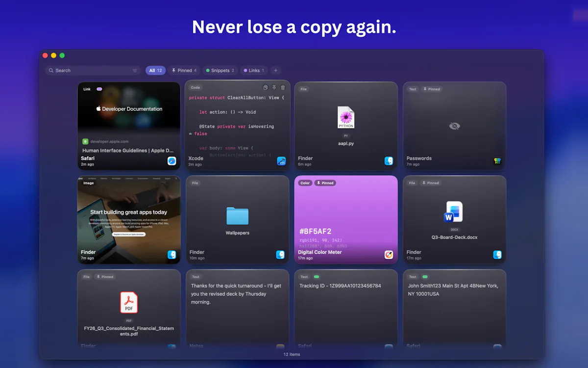Pin the Code clip using its pin icon
588x368 pixels.
pos(274,88)
